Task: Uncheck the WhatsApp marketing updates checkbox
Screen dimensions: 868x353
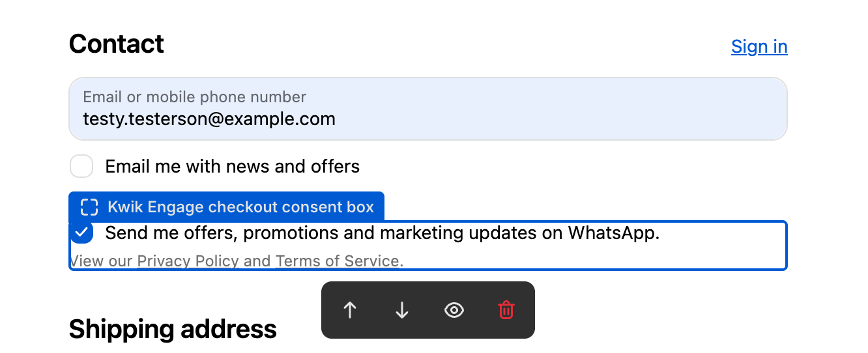Action: click(81, 233)
